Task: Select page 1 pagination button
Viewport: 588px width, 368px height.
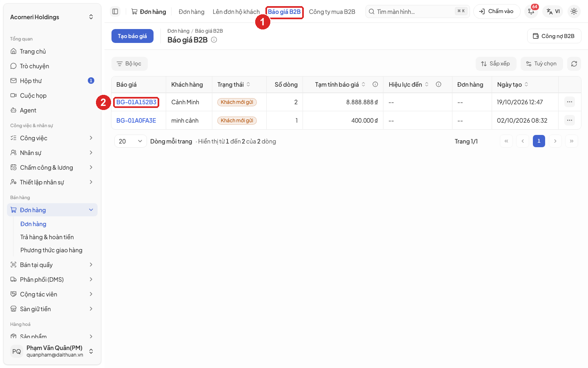Action: tap(539, 141)
